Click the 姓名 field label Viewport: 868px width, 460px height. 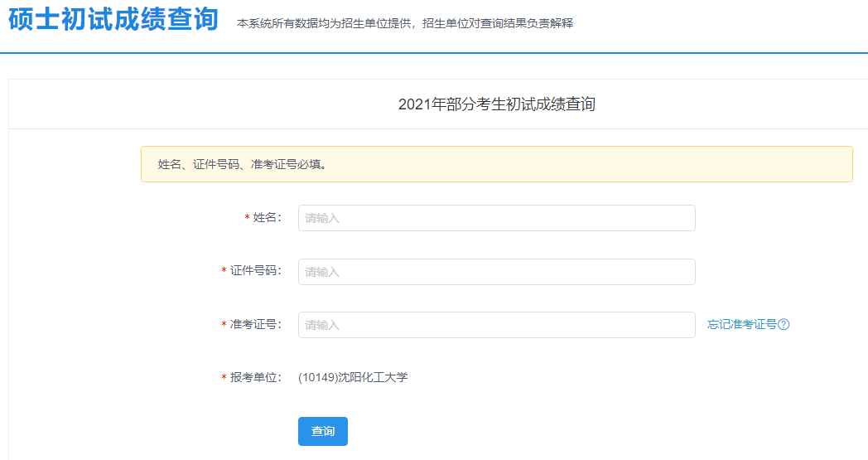pyautogui.click(x=267, y=218)
